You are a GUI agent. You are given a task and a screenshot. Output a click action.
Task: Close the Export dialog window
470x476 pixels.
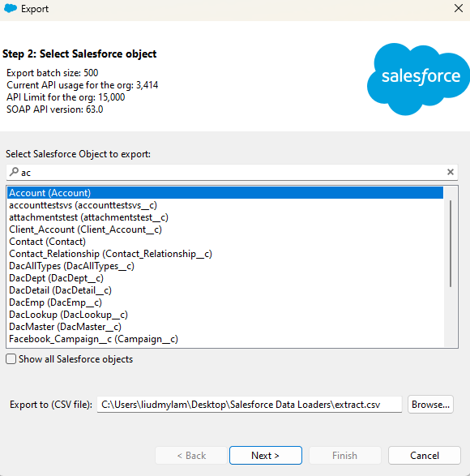point(459,8)
